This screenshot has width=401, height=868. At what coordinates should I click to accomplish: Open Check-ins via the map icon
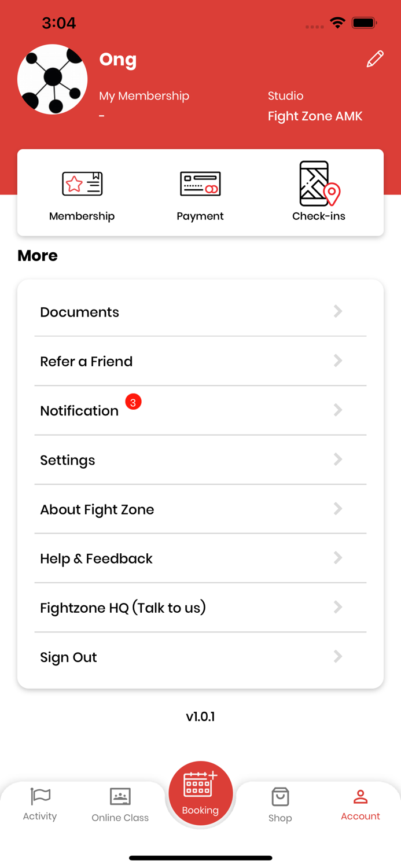click(316, 183)
